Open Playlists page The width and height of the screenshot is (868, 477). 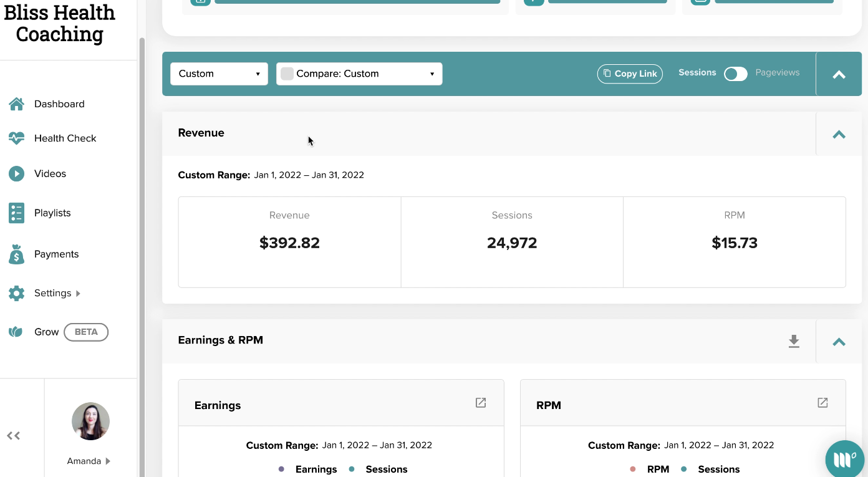click(x=52, y=213)
